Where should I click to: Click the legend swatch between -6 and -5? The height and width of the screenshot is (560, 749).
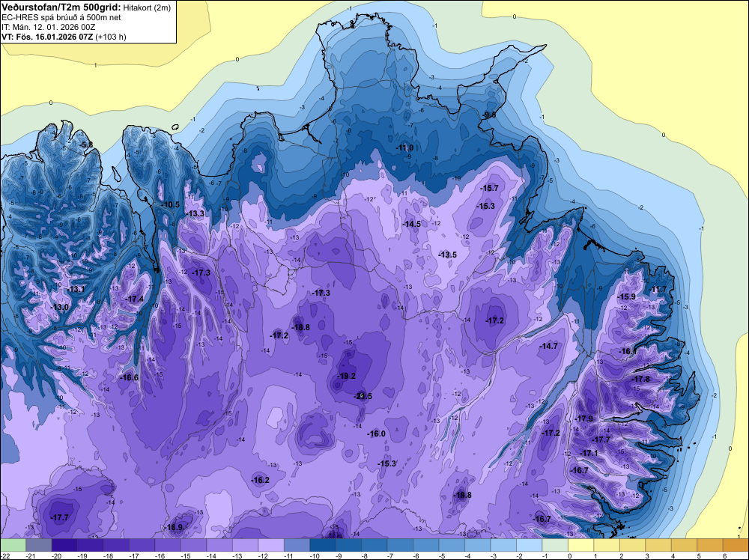[426, 545]
